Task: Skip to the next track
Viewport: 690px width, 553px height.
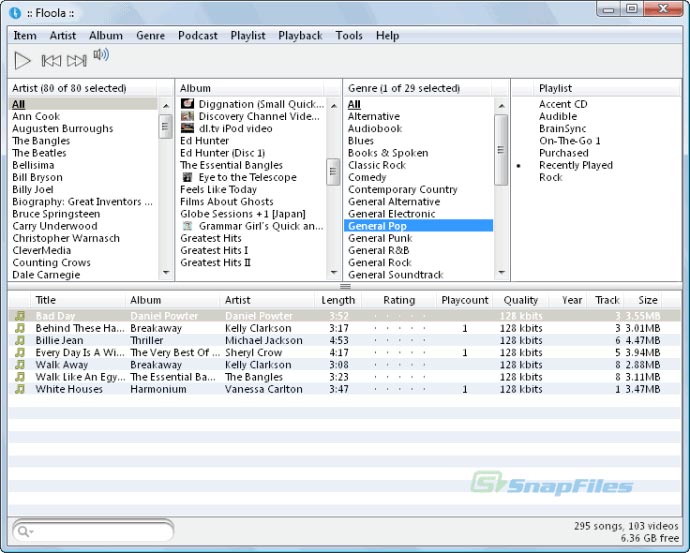Action: [76, 61]
